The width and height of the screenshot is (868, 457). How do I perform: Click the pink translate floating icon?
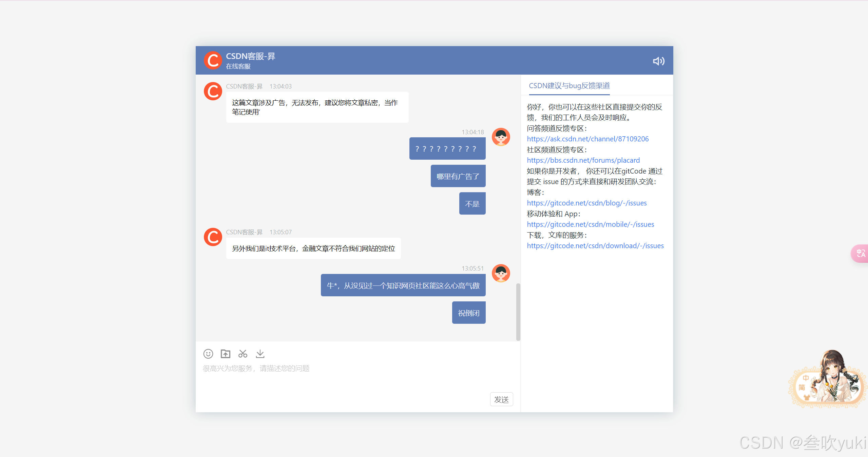tap(860, 253)
